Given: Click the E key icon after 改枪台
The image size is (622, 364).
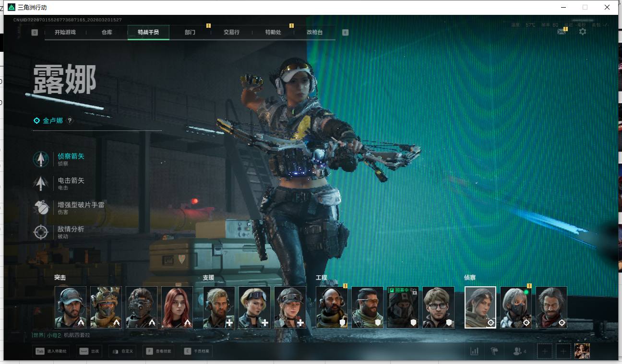Looking at the screenshot, I should click(345, 33).
